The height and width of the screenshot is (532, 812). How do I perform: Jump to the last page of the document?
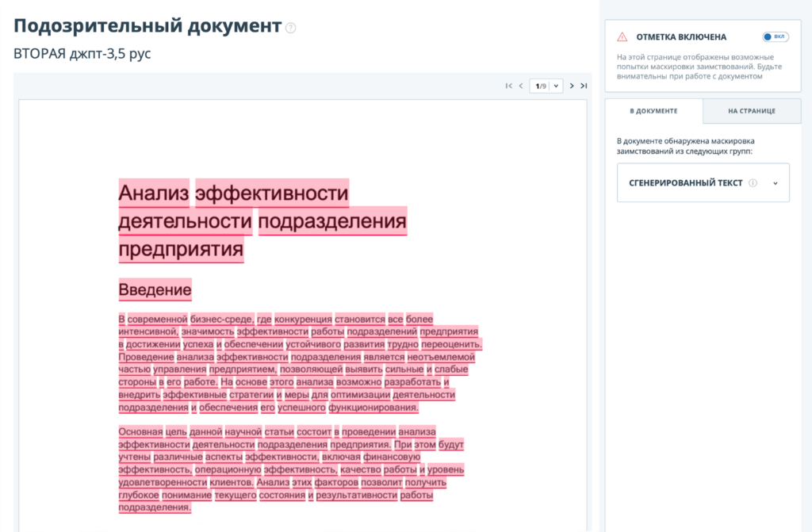(584, 86)
